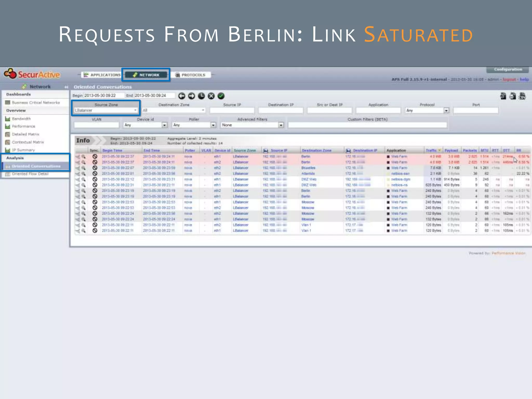532x399 pixels.
Task: Clear filters with the X button
Action: (211, 96)
